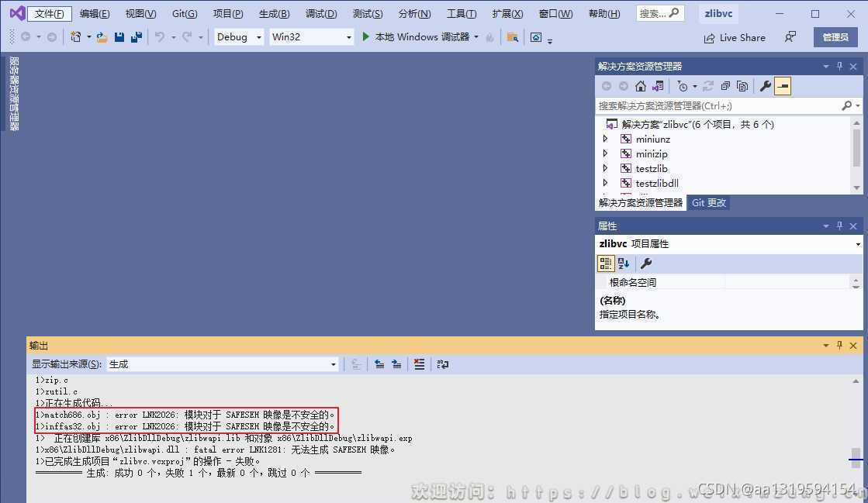Image resolution: width=868 pixels, height=503 pixels.
Task: Click the open file folder icon
Action: tap(102, 37)
